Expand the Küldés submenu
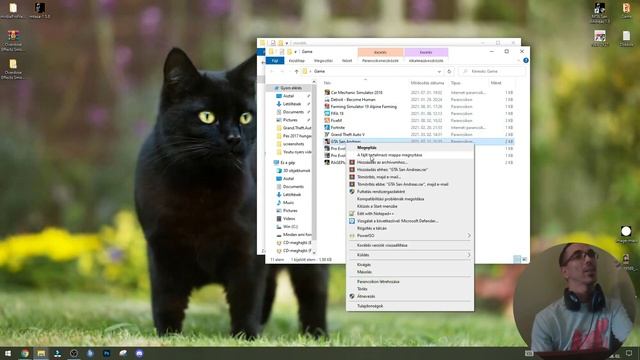Viewport: 640px width, 360px height. tap(469, 255)
